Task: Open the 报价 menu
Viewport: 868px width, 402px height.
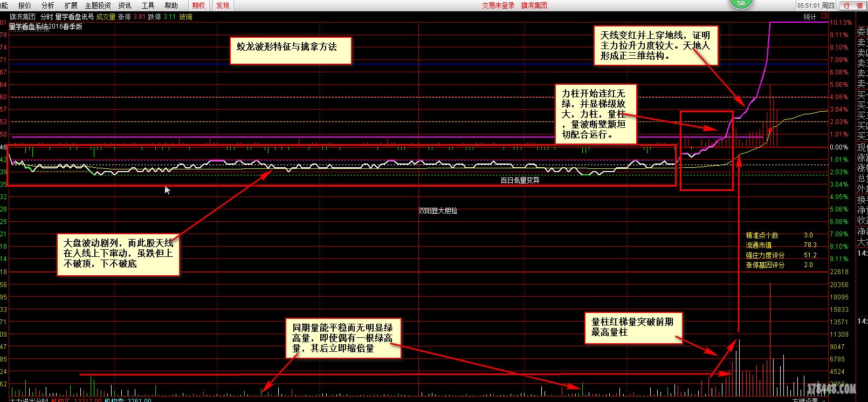Action: 25,5
